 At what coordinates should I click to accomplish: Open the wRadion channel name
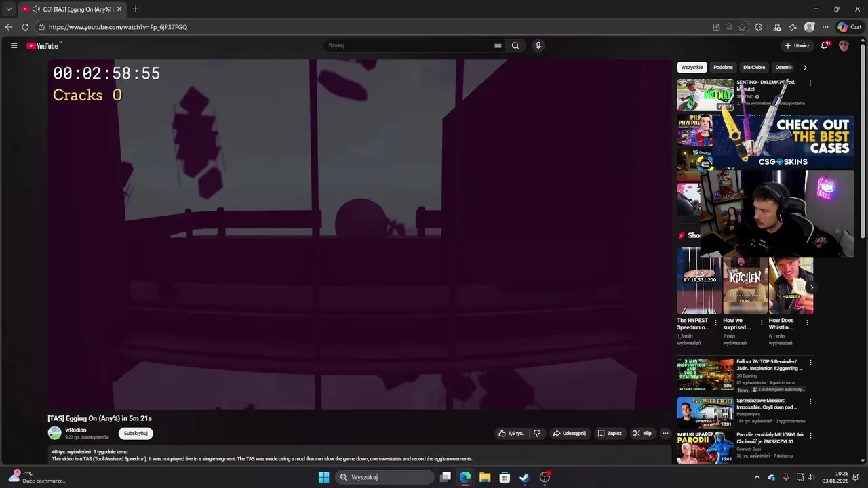76,430
